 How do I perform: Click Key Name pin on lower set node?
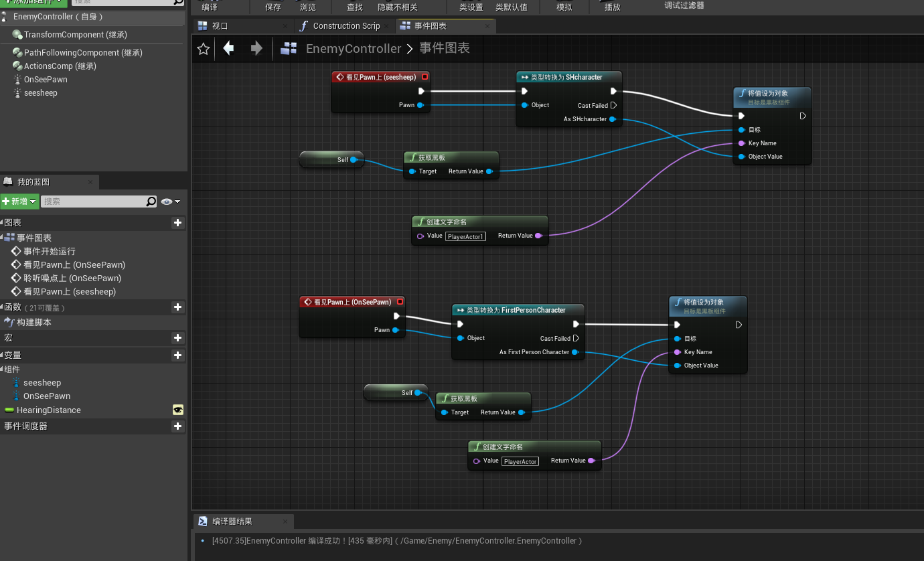(678, 352)
